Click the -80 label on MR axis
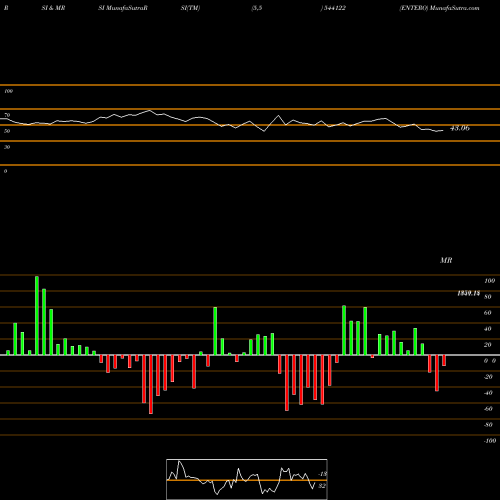500x500 pixels. pyautogui.click(x=488, y=425)
